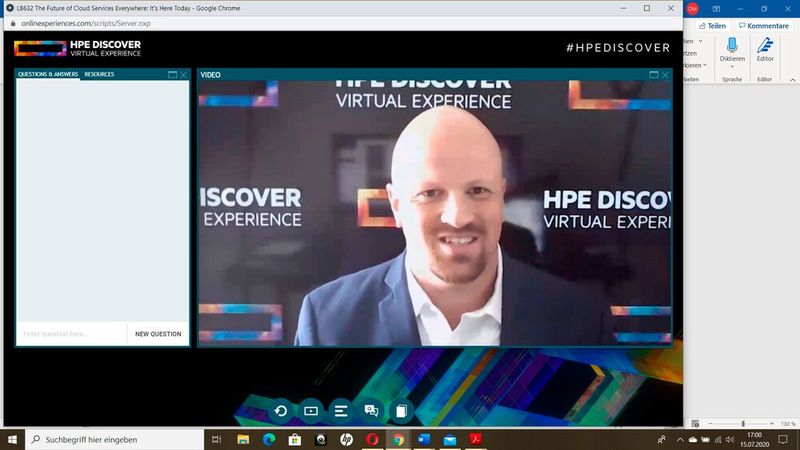This screenshot has height=450, width=800.
Task: Open Kommentare in Word
Action: (764, 26)
